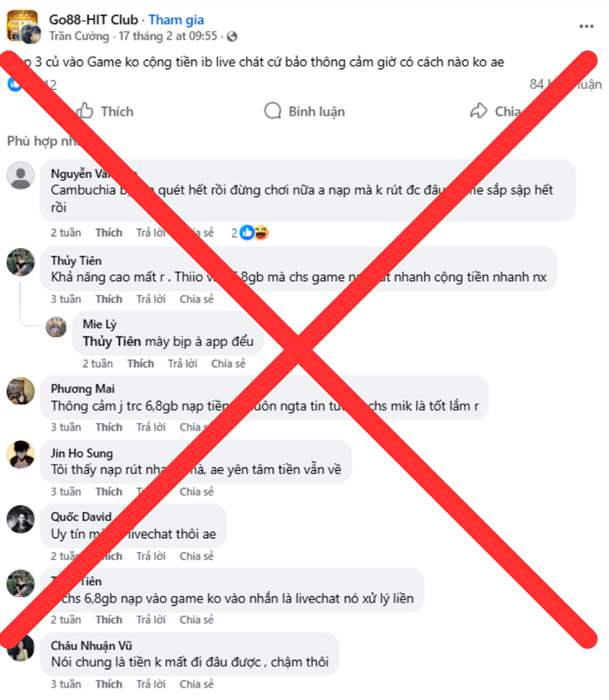Click the Bình luận speech bubble icon
The width and height of the screenshot is (609, 700).
(273, 111)
